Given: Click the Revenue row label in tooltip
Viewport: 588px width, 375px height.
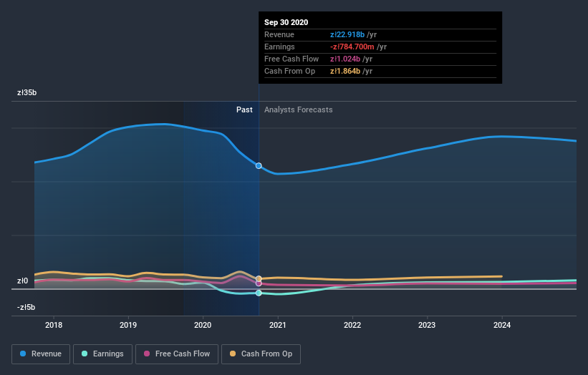Looking at the screenshot, I should (x=279, y=34).
